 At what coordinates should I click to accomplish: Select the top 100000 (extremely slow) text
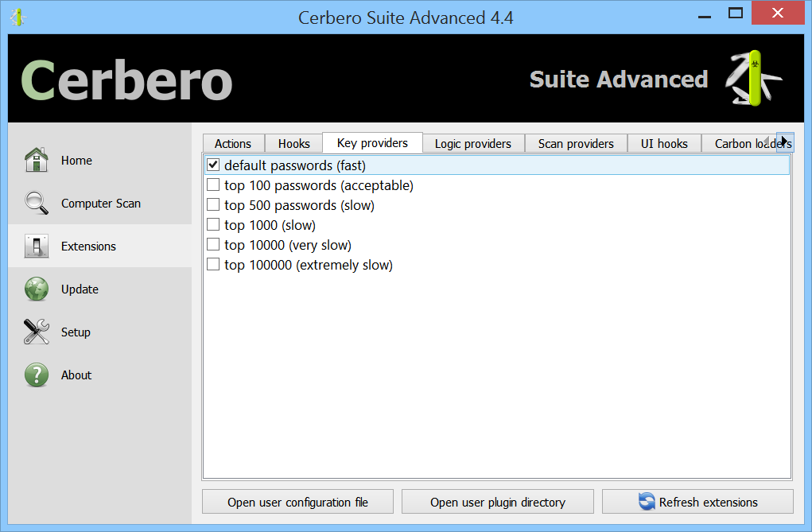click(x=309, y=266)
